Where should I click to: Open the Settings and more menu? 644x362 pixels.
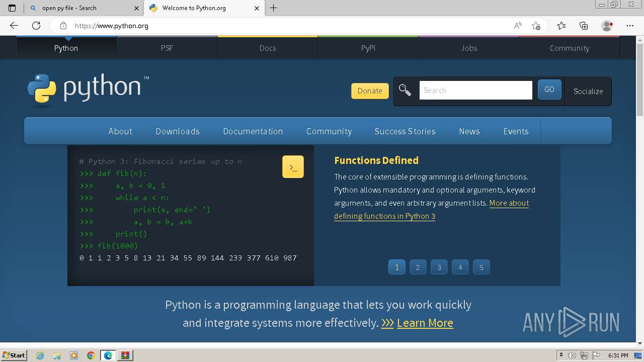click(x=630, y=26)
